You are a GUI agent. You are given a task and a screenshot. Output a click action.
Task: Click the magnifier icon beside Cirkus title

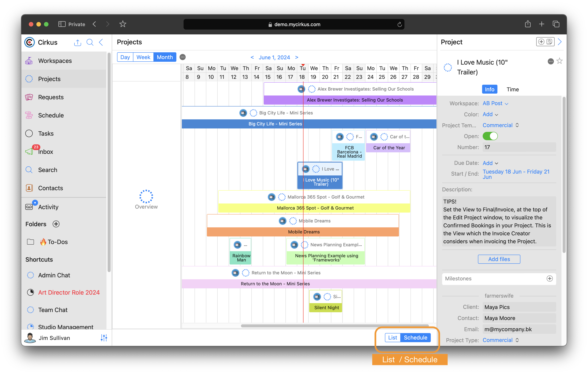[x=90, y=42]
